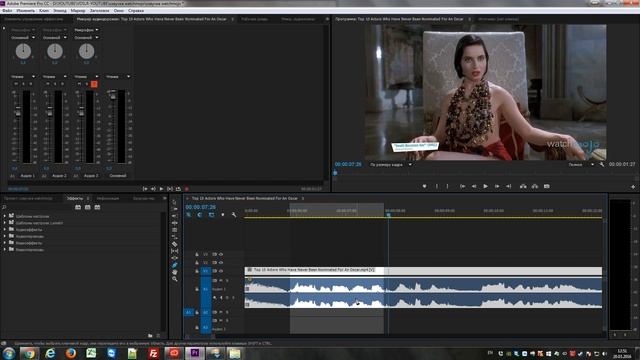Open Google Chrome from the taskbar
Image resolution: width=640 pixels, height=360 pixels.
[x=29, y=353]
